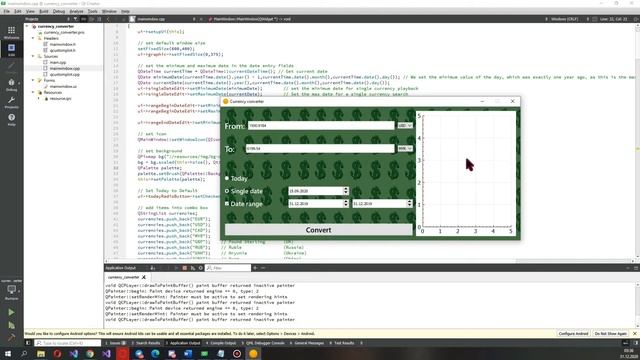Image resolution: width=640 pixels, height=360 pixels.
Task: Go back with the editor navigation arrow
Action: click(108, 19)
